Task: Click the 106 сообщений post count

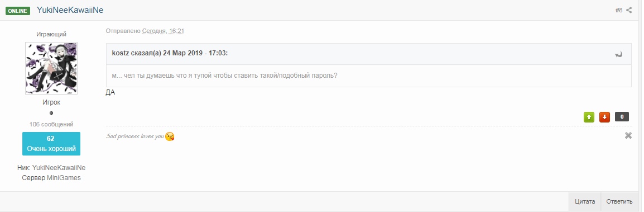Action: [x=51, y=124]
